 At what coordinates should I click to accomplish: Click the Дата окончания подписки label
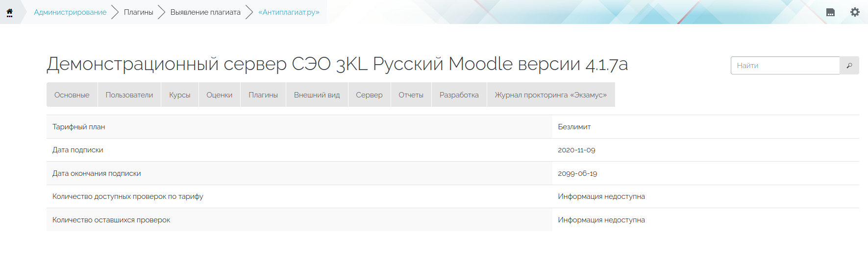pos(97,173)
